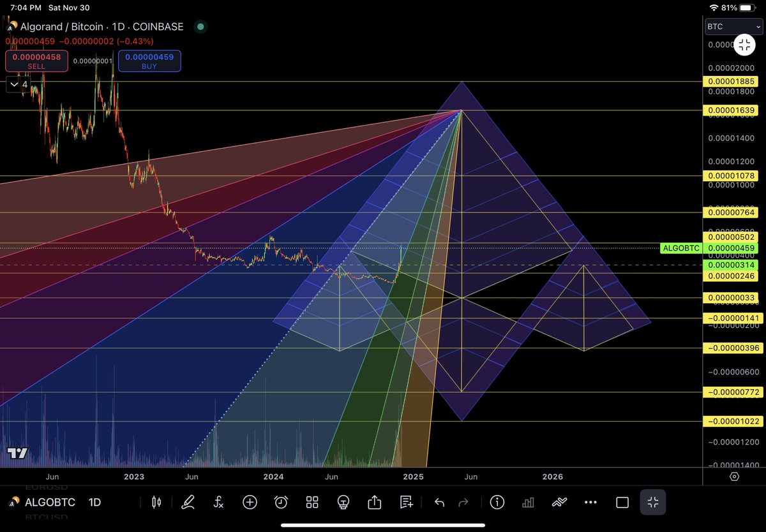Select the square layout icon

(x=622, y=502)
